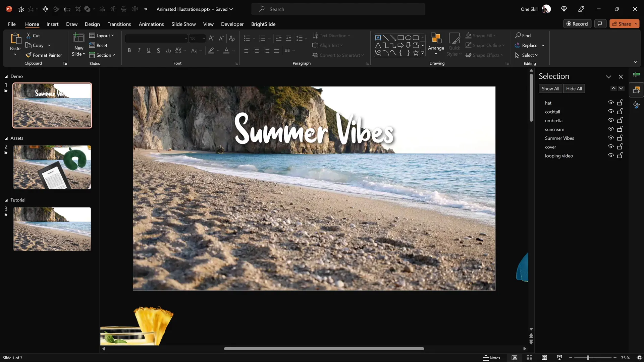The height and width of the screenshot is (362, 644).
Task: Toggle visibility of suncream object
Action: point(610,129)
